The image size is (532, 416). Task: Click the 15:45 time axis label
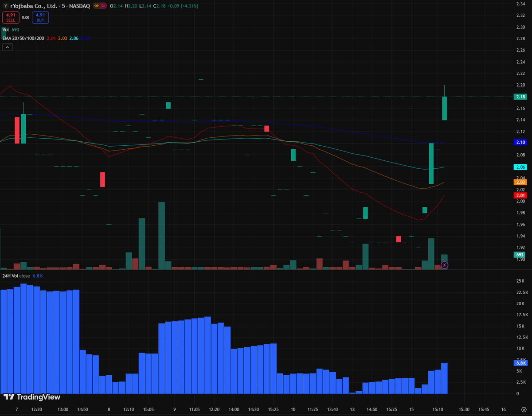484,409
